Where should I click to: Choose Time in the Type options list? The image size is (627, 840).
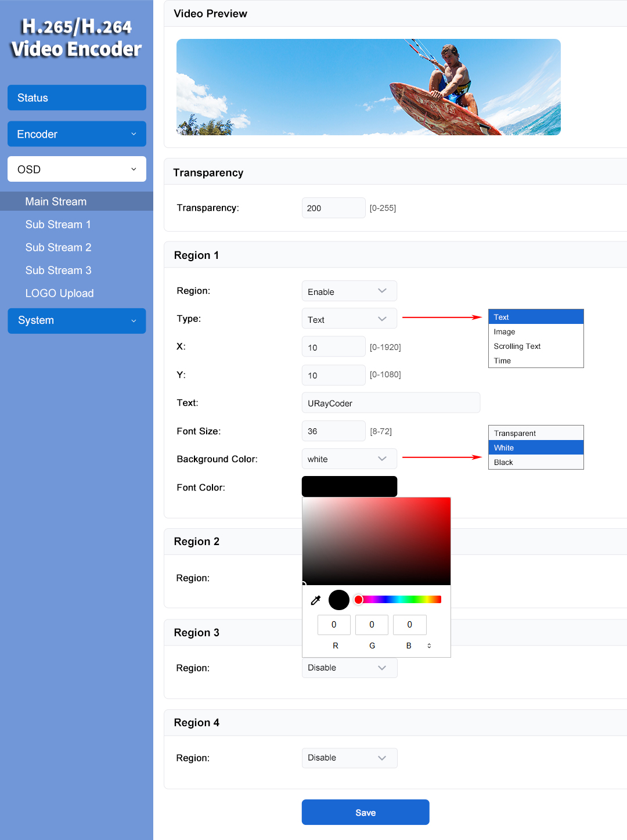coord(536,360)
